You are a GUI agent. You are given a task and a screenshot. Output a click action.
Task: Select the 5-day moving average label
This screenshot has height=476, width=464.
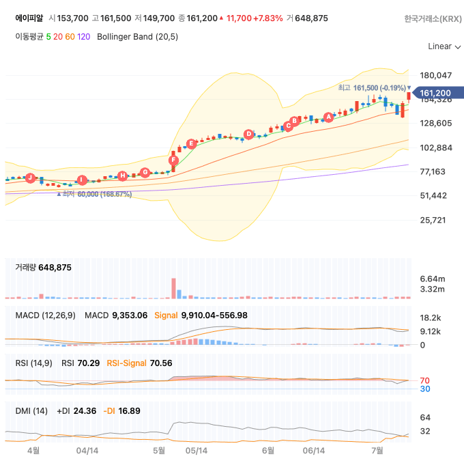pyautogui.click(x=48, y=37)
